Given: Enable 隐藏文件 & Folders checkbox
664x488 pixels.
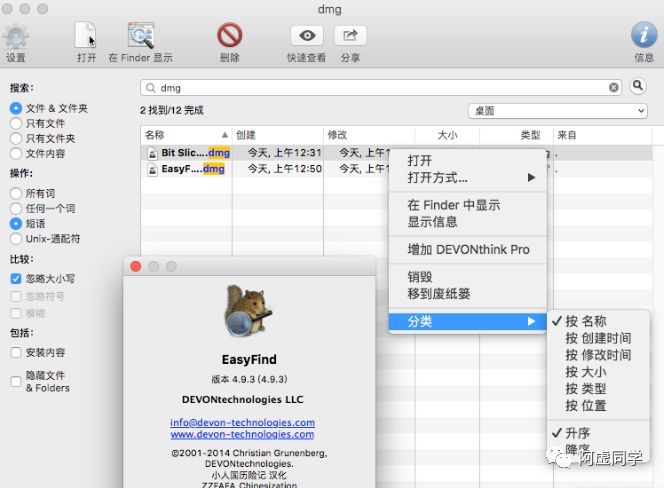Looking at the screenshot, I should pos(16,381).
